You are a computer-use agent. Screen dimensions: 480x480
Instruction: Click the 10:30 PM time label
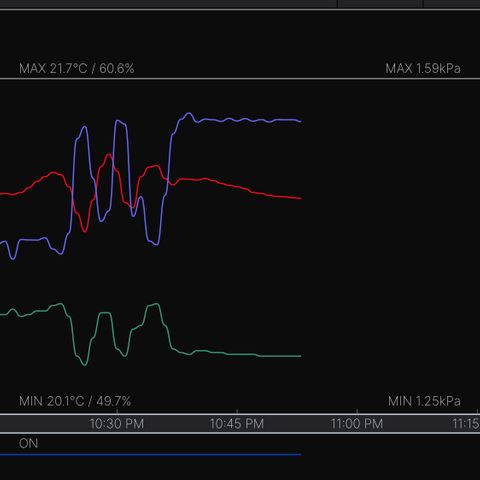click(117, 424)
